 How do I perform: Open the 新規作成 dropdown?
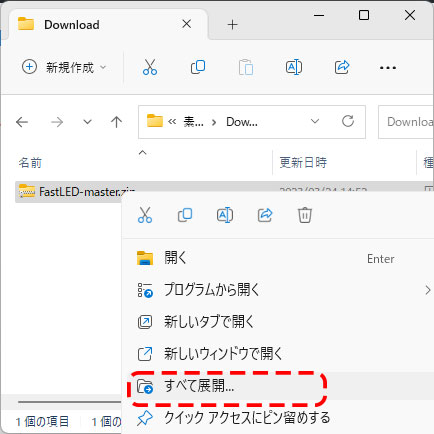(64, 67)
